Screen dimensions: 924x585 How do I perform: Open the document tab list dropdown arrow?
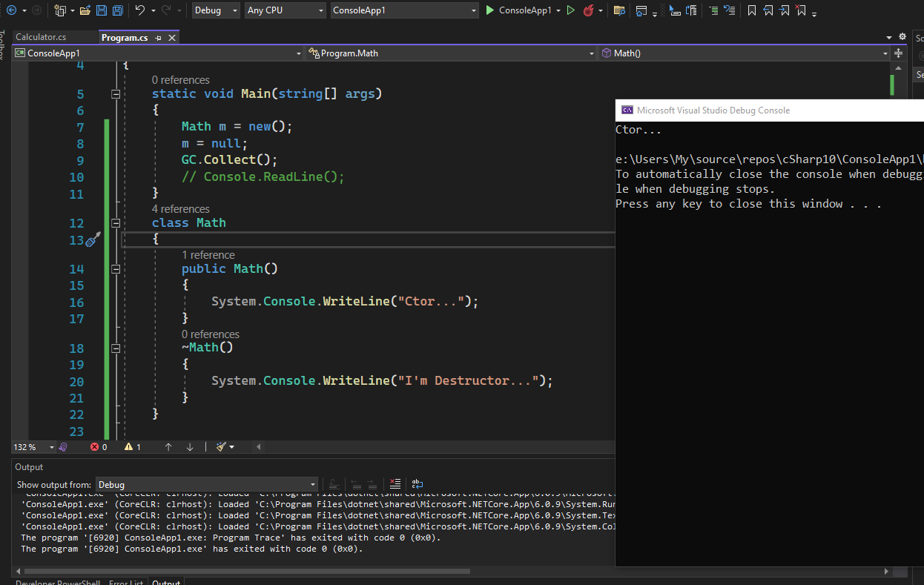(889, 37)
